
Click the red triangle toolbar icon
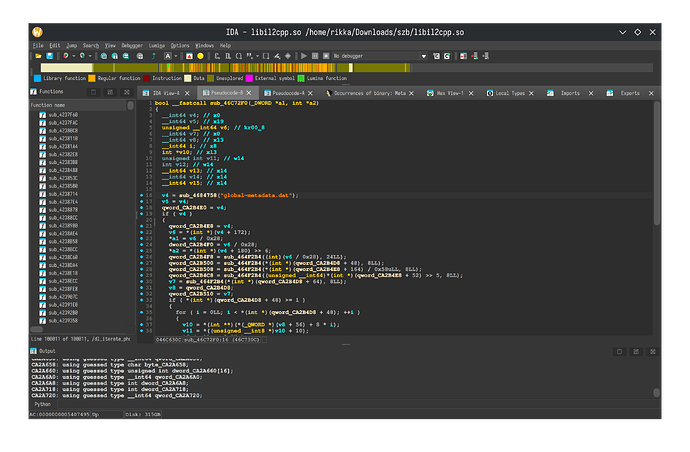[x=189, y=56]
